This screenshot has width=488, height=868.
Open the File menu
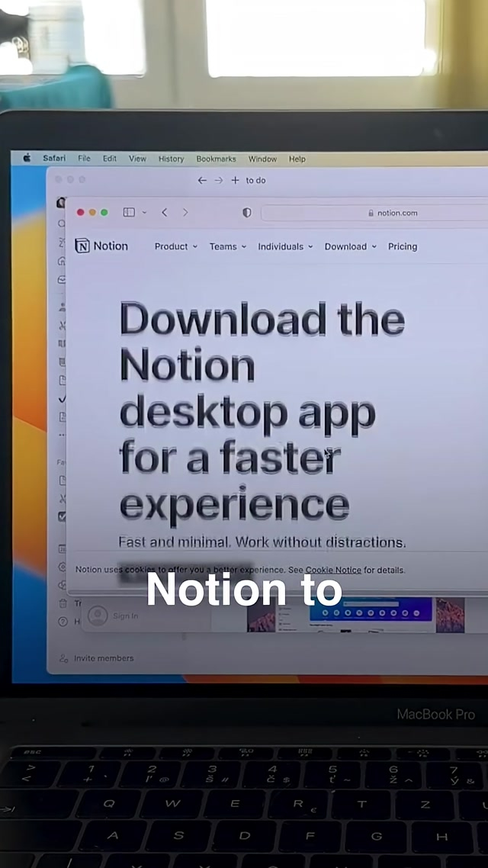tap(84, 159)
